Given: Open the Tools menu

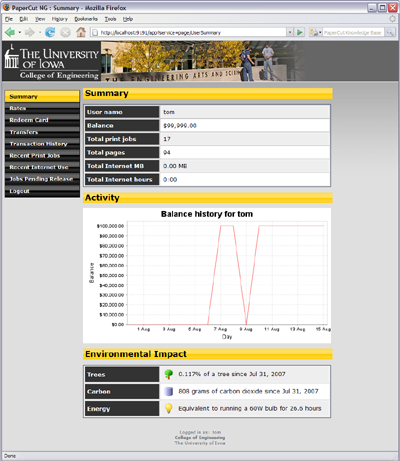Looking at the screenshot, I should [110, 19].
